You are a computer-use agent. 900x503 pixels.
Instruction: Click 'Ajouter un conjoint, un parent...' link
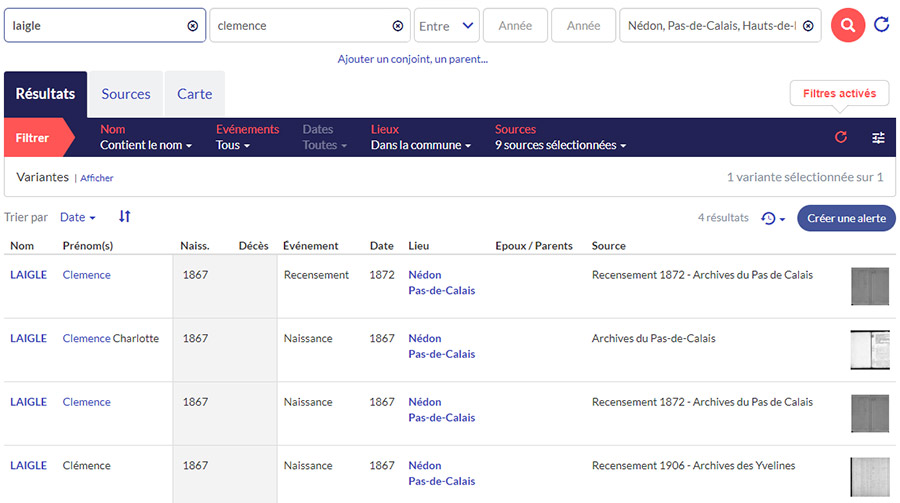point(412,59)
